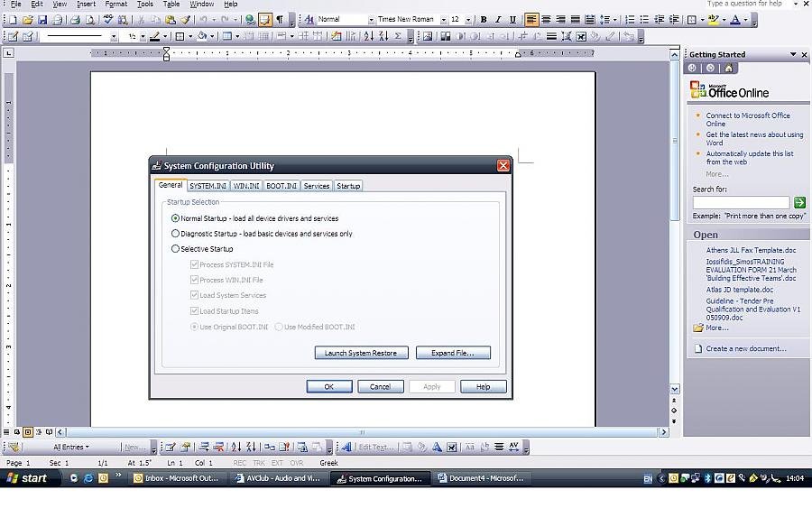The height and width of the screenshot is (508, 812).
Task: Open Athens JLL Fax Template.doc link
Action: tap(751, 250)
